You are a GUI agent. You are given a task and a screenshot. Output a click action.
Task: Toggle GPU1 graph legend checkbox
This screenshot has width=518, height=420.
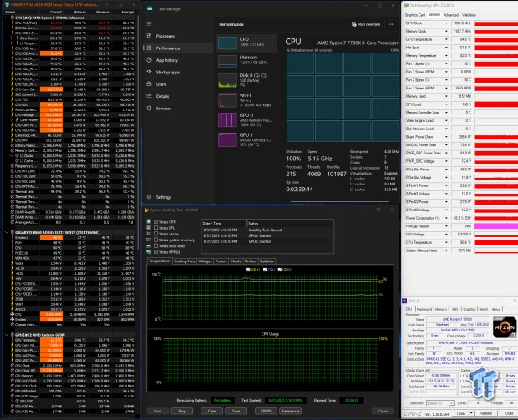[x=248, y=270]
